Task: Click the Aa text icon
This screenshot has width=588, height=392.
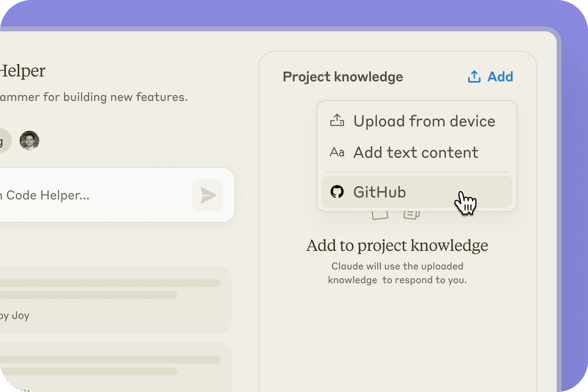Action: (x=337, y=152)
